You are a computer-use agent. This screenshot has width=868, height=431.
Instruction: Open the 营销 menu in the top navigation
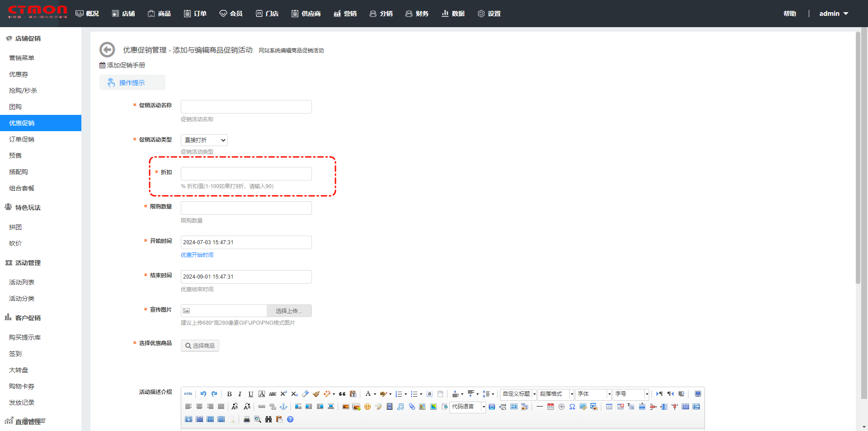pos(345,14)
